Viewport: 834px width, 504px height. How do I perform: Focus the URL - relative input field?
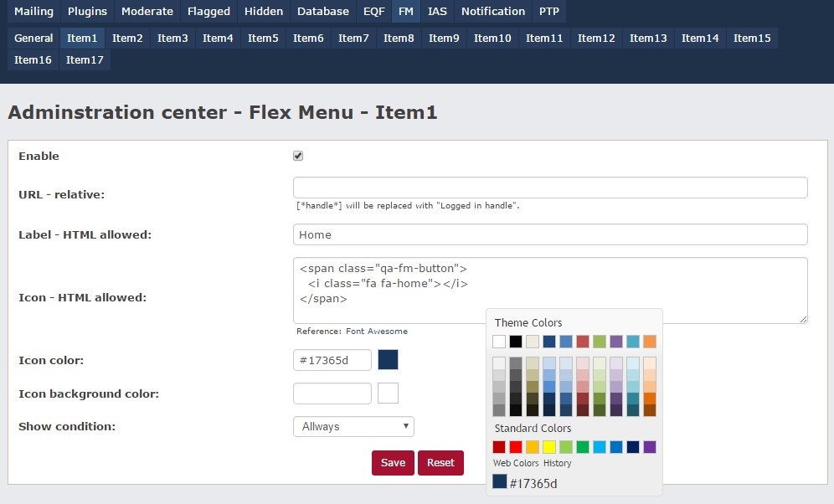(550, 188)
